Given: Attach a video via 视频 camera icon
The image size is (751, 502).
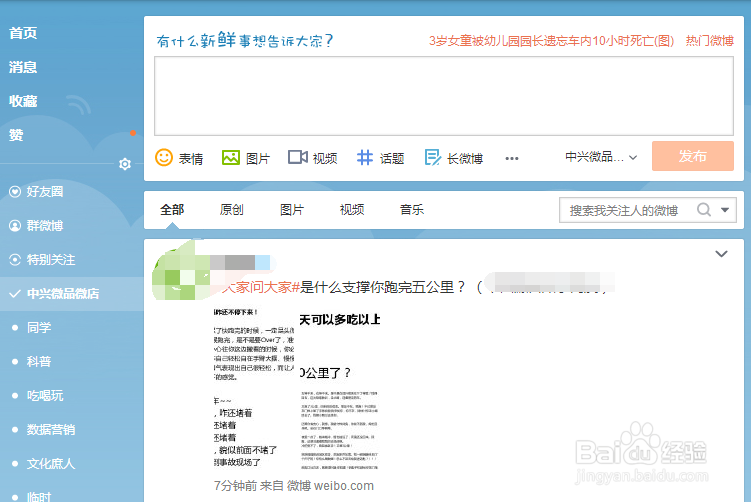Looking at the screenshot, I should point(297,158).
